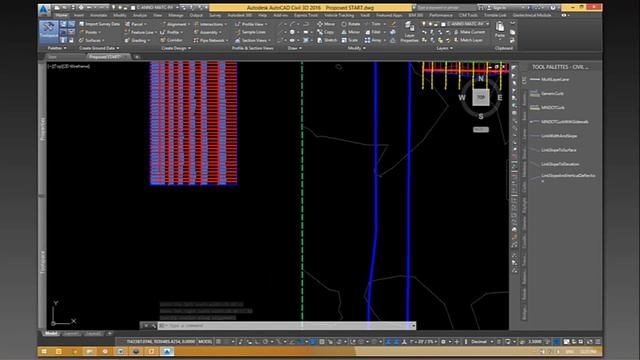Screen dimensions: 640x360
Task: Select the Rotate tool
Action: coord(351,24)
